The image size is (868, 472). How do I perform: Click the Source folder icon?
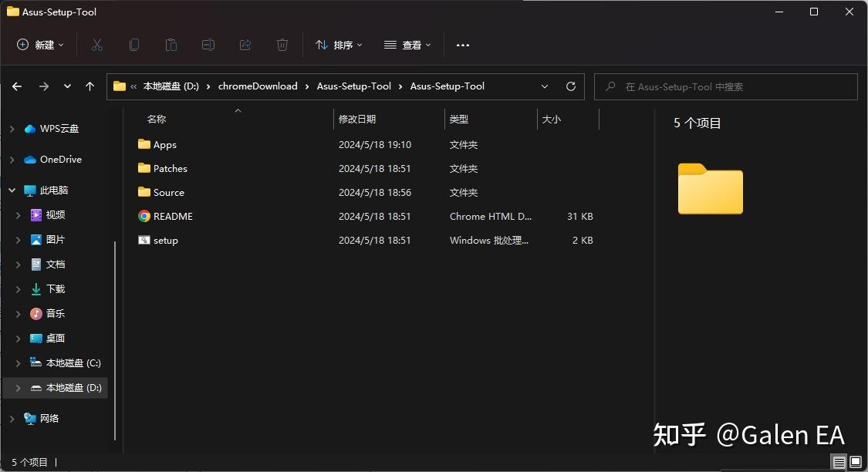(x=144, y=192)
